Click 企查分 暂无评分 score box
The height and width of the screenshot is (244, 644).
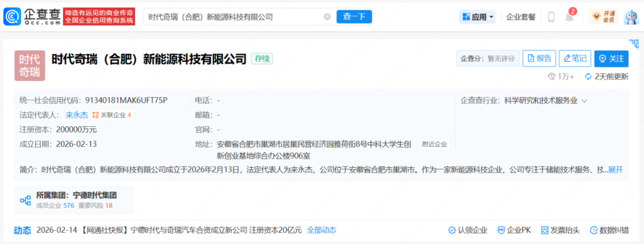pos(488,59)
